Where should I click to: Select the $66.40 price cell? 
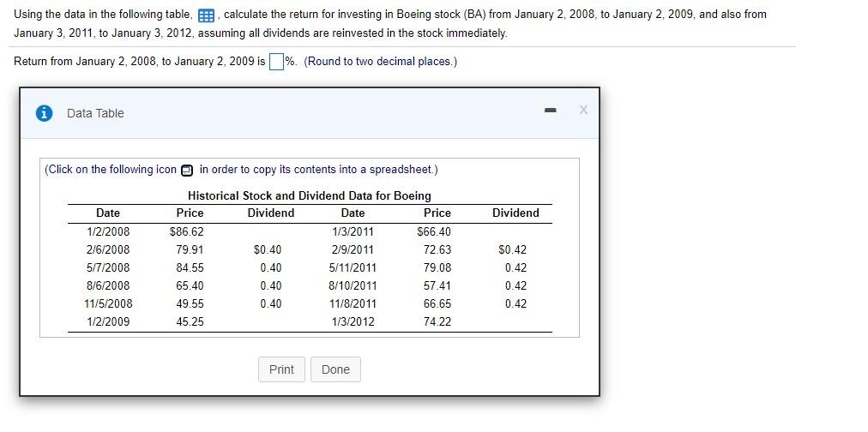434,231
